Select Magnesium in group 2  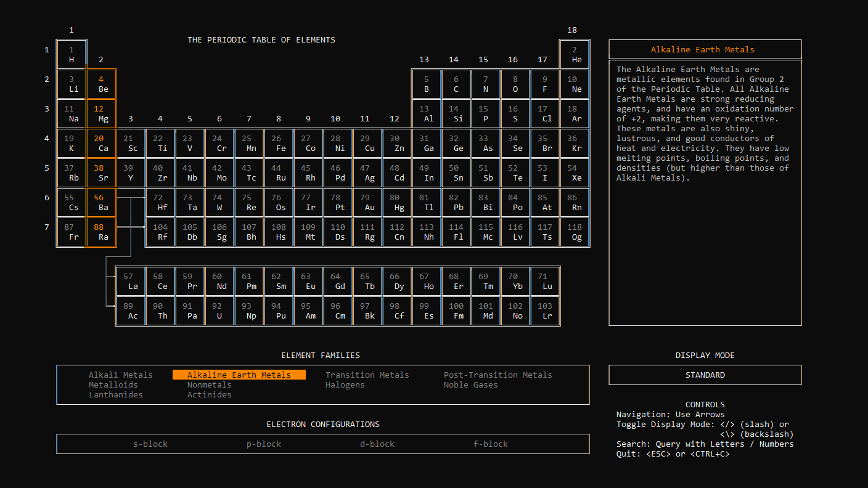point(101,113)
